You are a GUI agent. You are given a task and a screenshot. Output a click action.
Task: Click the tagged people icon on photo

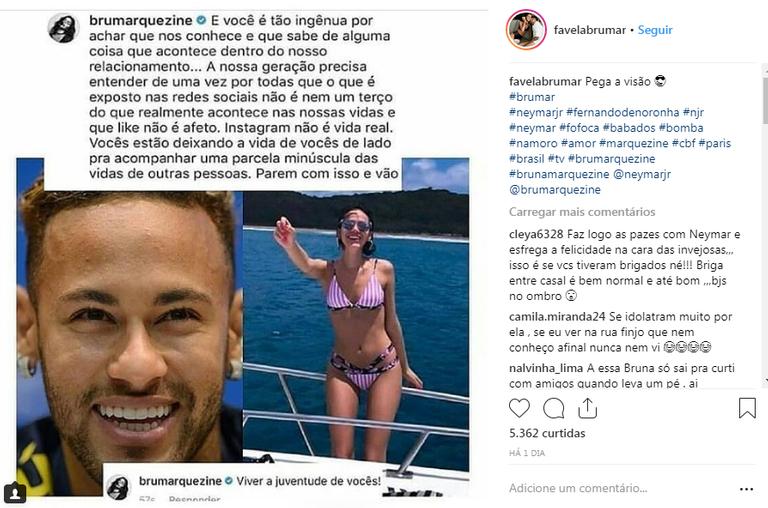15,492
